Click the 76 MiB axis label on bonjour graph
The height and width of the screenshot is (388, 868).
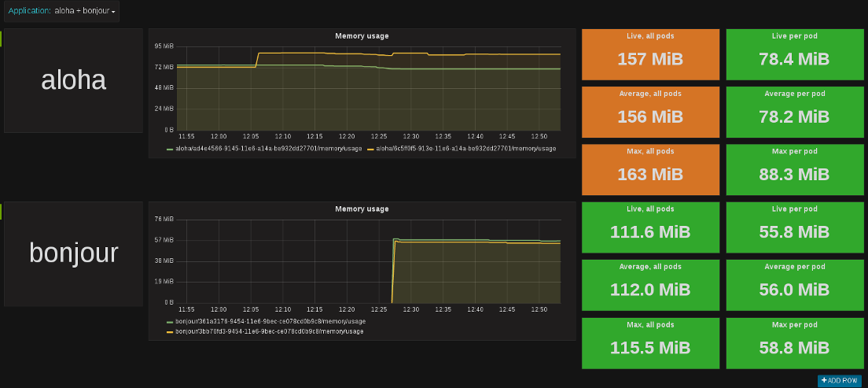point(165,220)
